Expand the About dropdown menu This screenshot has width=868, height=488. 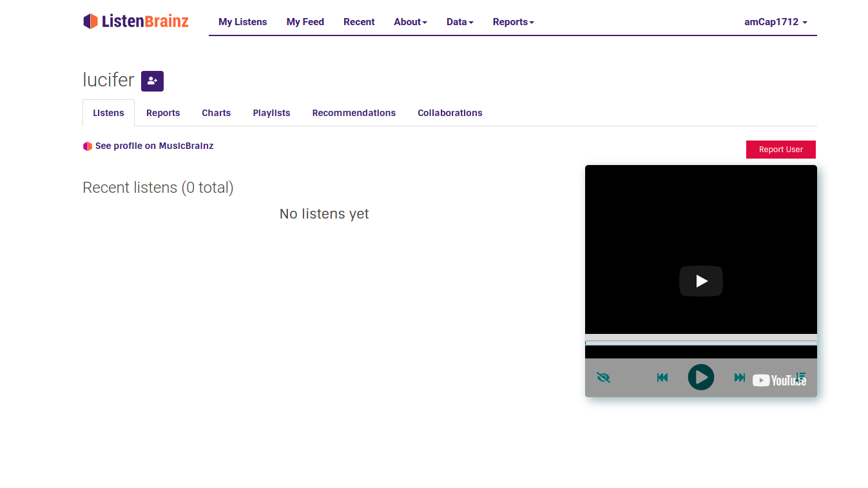[x=410, y=22]
